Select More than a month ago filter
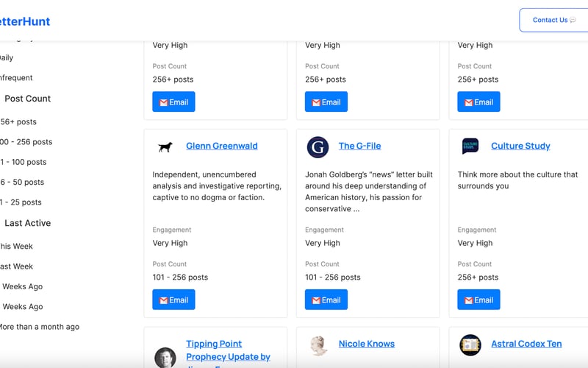This screenshot has height=368, width=588. [39, 327]
